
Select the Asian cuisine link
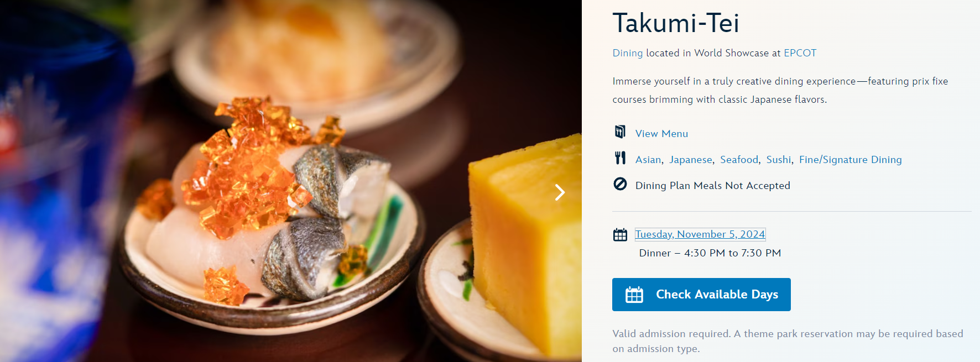click(x=648, y=160)
